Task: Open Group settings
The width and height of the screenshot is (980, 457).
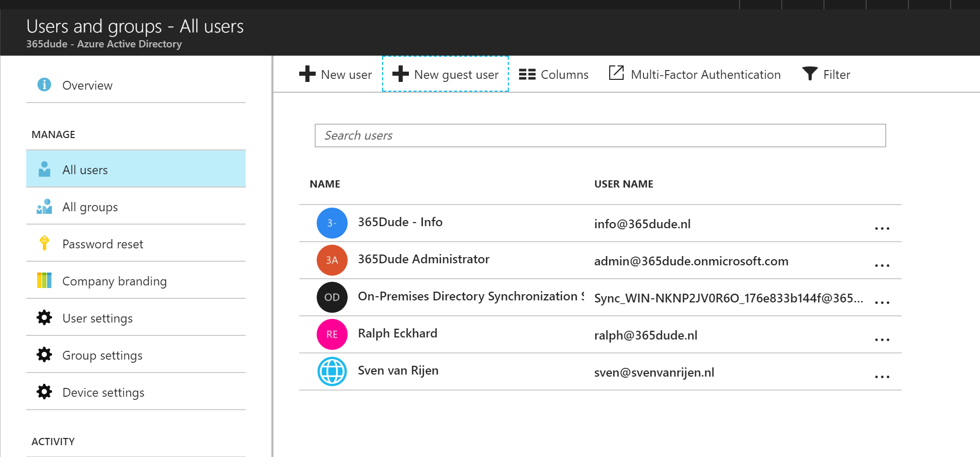Action: 136,354
